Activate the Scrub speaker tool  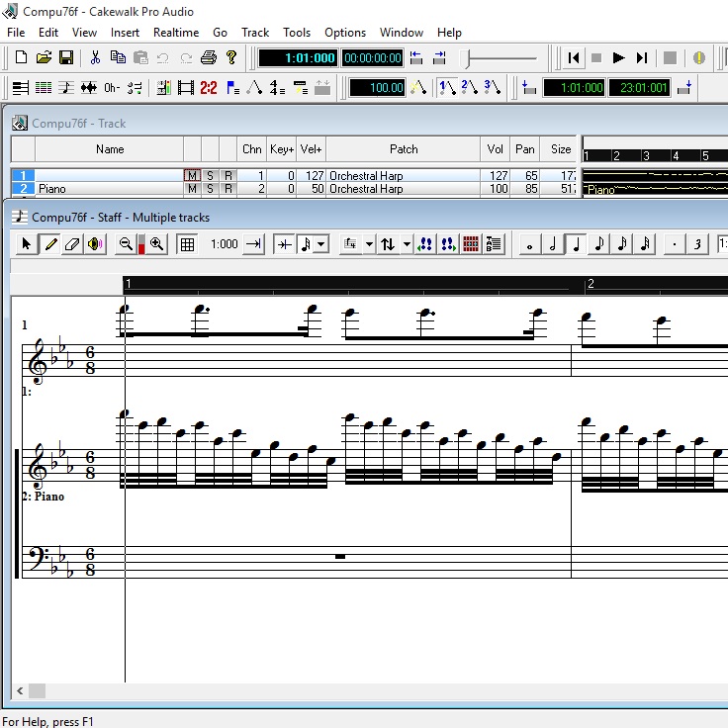tap(95, 244)
